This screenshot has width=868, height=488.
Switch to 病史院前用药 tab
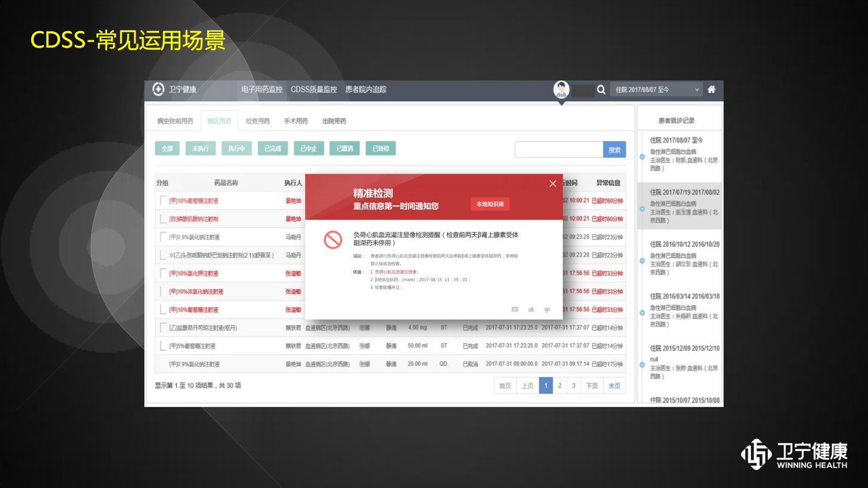[175, 121]
